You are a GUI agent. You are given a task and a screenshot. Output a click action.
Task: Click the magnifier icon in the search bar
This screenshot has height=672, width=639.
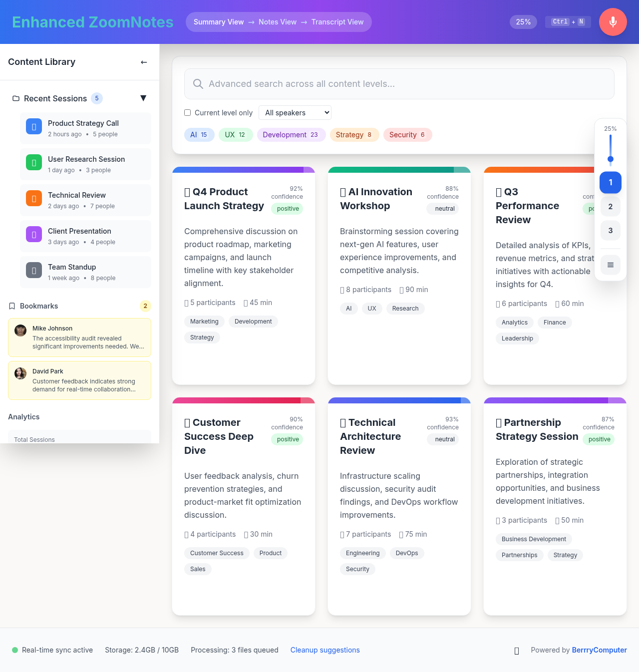coord(198,84)
